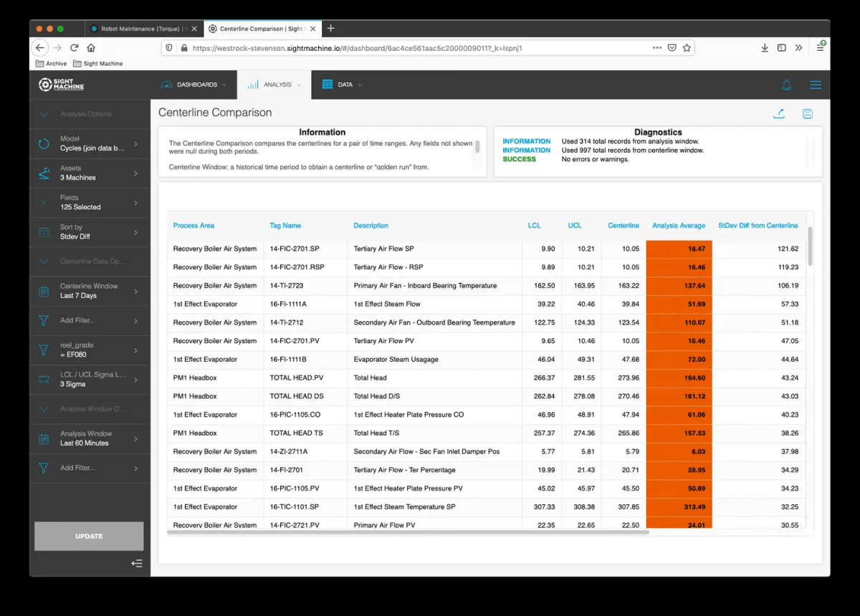Viewport: 860px width, 616px height.
Task: Collapse the Analysis Window Options section
Action: click(90, 409)
